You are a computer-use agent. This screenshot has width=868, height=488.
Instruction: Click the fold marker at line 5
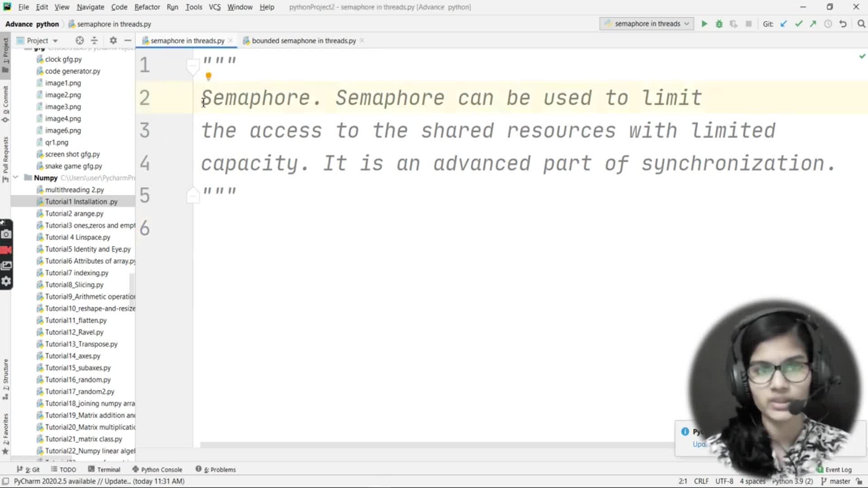point(193,195)
